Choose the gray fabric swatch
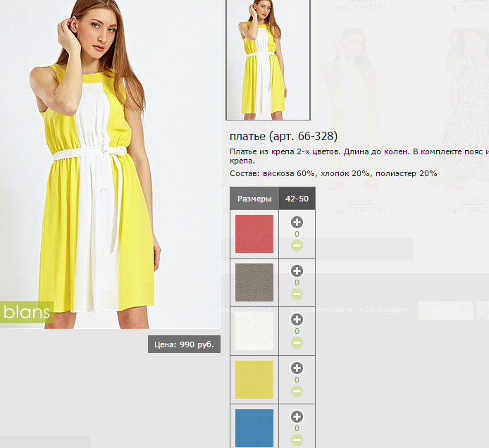 [254, 282]
